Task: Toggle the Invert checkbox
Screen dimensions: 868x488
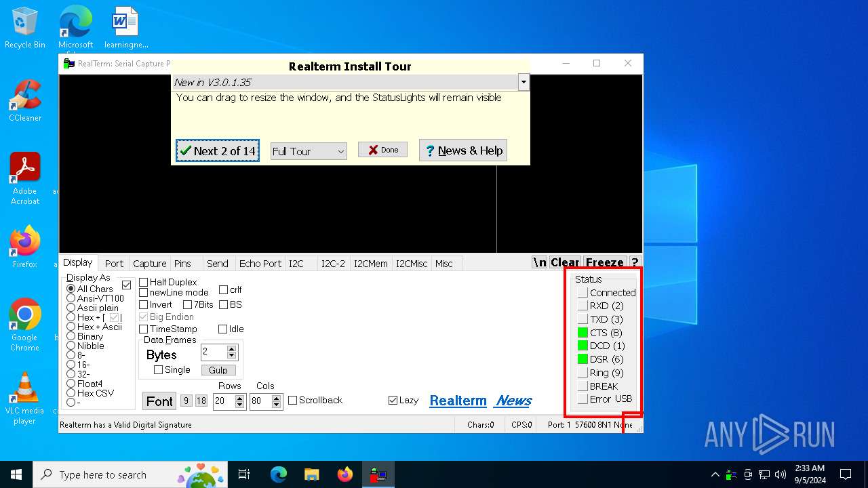Action: click(x=144, y=305)
